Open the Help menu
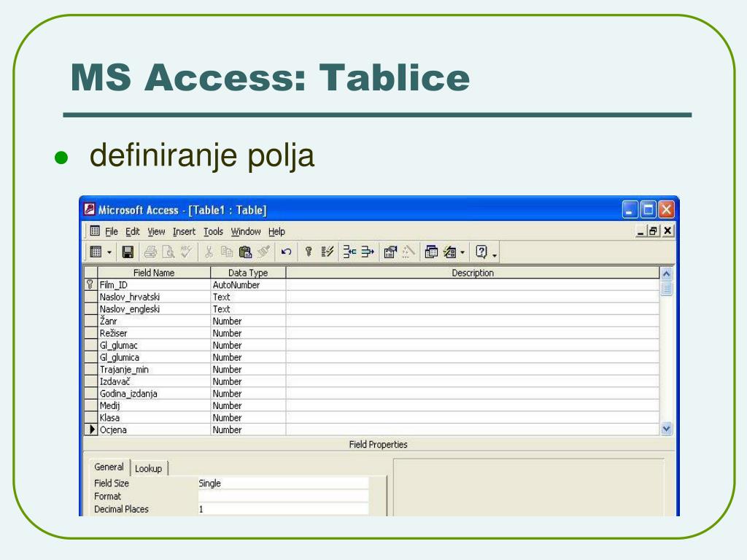The height and width of the screenshot is (560, 747). [x=276, y=231]
